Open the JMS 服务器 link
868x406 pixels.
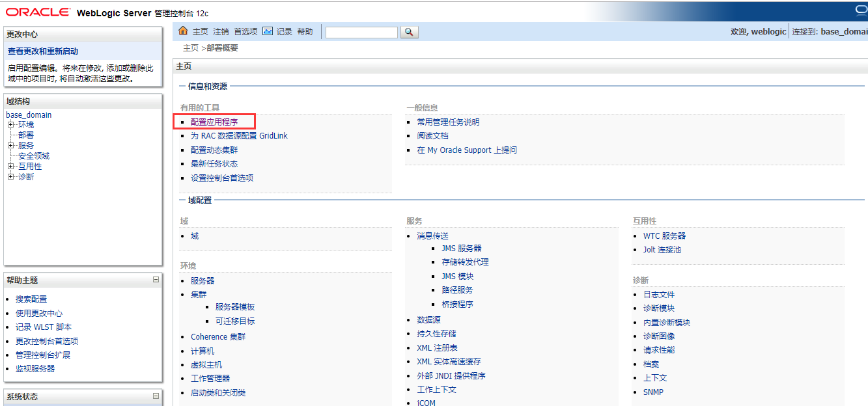point(462,249)
